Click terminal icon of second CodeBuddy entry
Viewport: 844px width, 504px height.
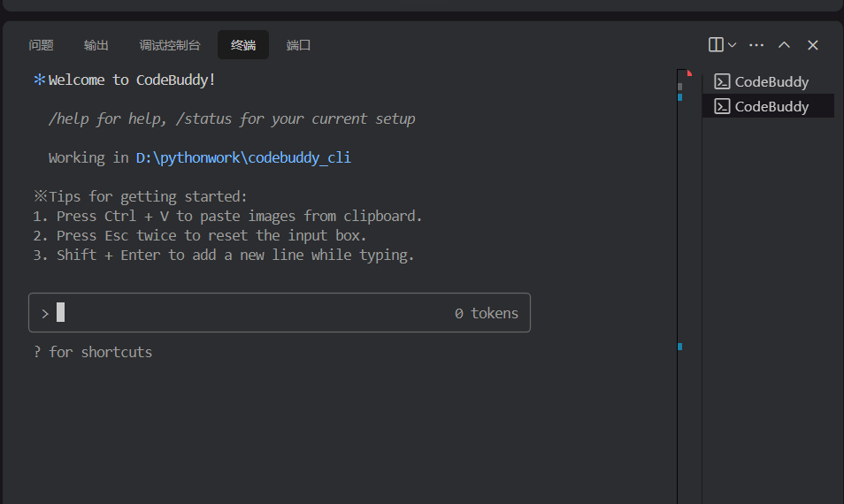(x=722, y=106)
